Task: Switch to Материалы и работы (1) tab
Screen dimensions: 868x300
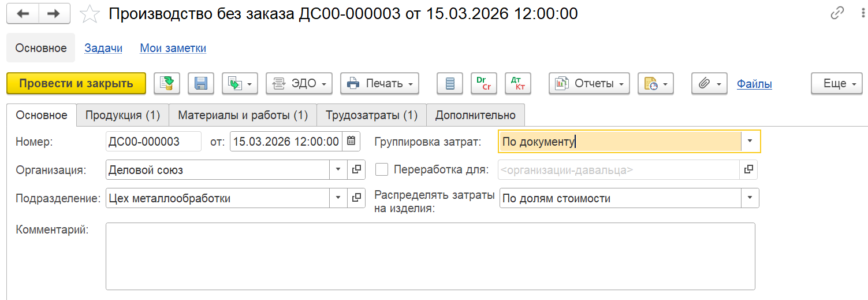Action: pyautogui.click(x=243, y=115)
